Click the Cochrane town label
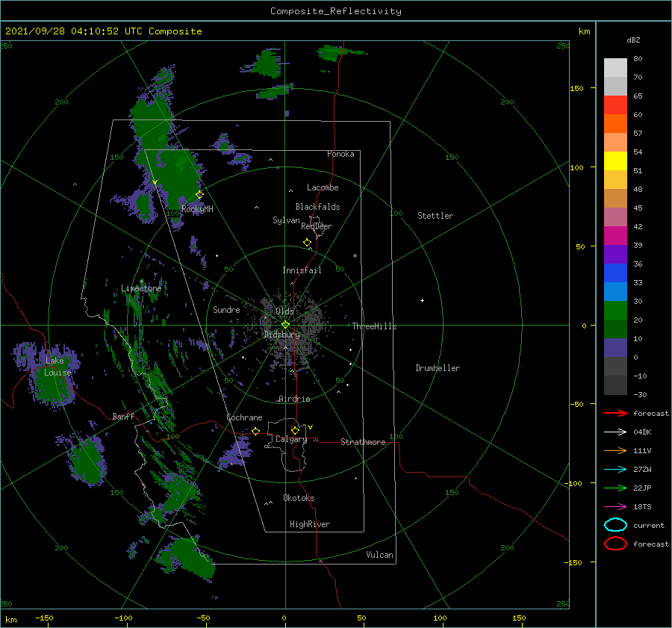Image resolution: width=672 pixels, height=628 pixels. pos(244,417)
